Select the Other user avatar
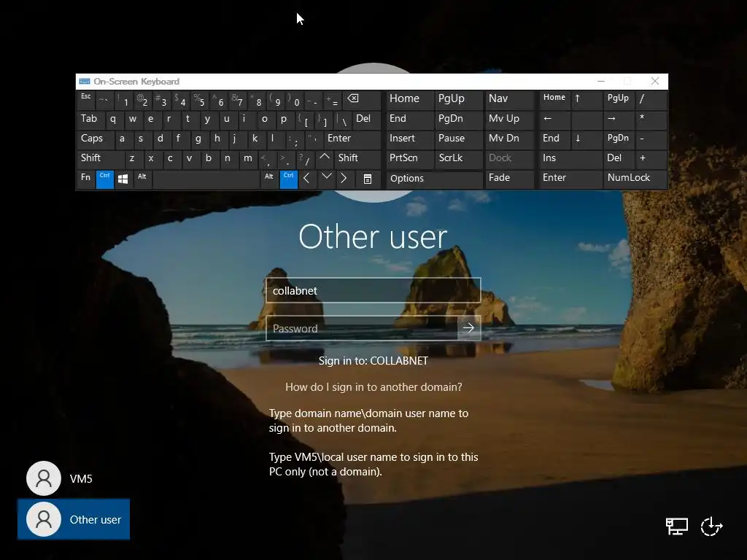 43,519
